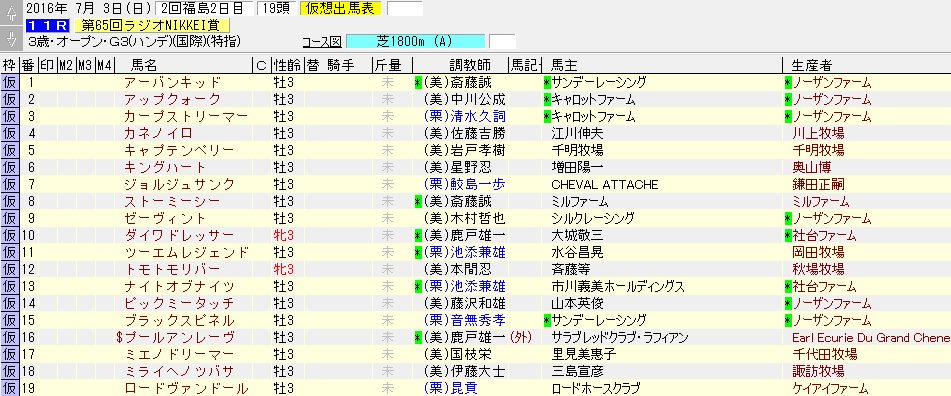
Task: Click the down arrow race navigation icon
Action: click(x=11, y=38)
